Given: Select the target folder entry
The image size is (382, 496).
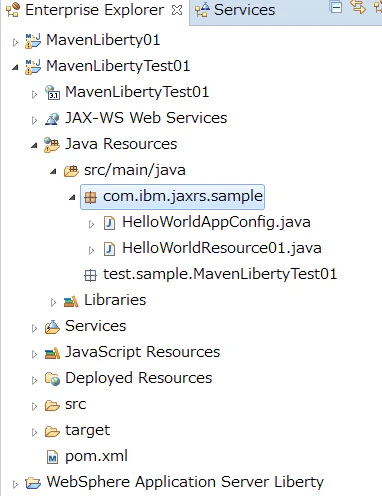Looking at the screenshot, I should point(87,430).
